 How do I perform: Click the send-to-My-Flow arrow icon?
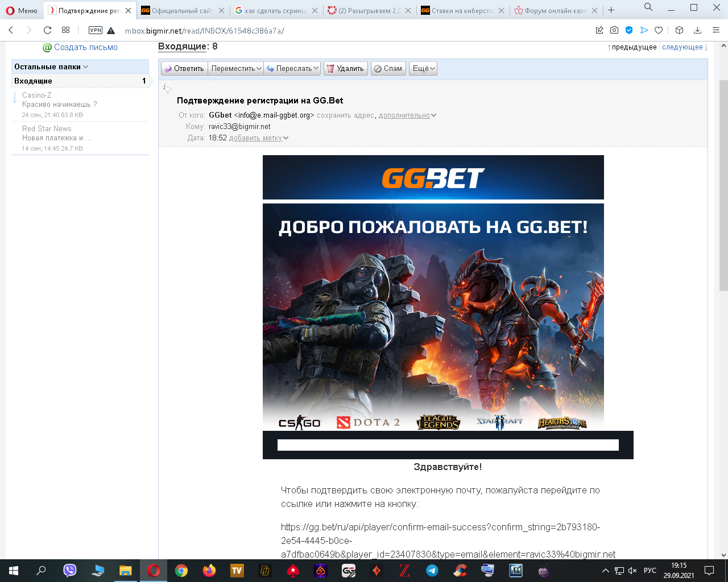pos(644,30)
